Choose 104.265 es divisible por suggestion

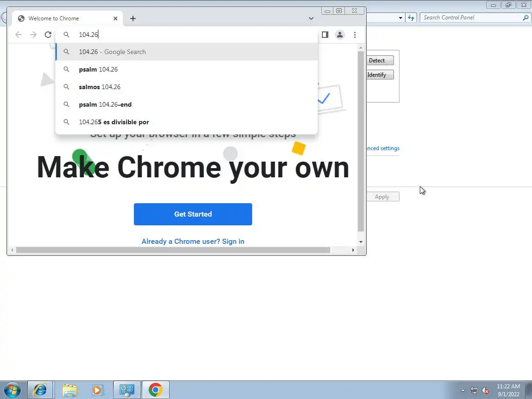tap(187, 122)
